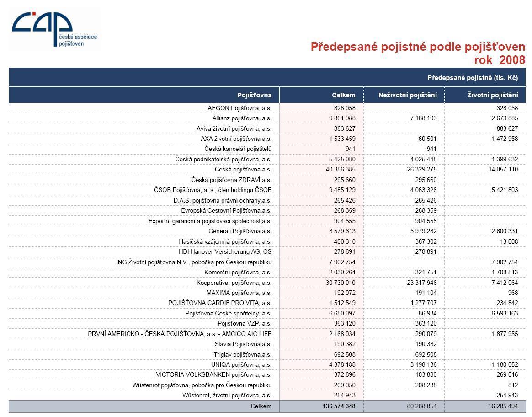Click AXA non-life value '60 501'
The image size is (532, 417).
click(x=427, y=139)
